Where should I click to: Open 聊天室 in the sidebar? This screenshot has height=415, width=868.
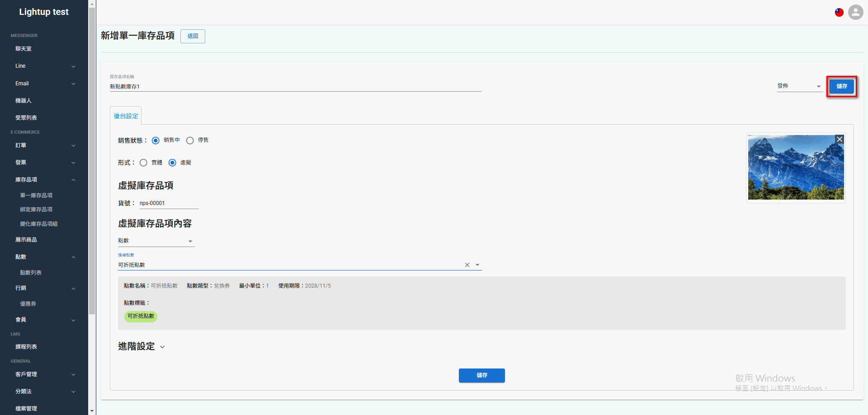click(x=24, y=49)
